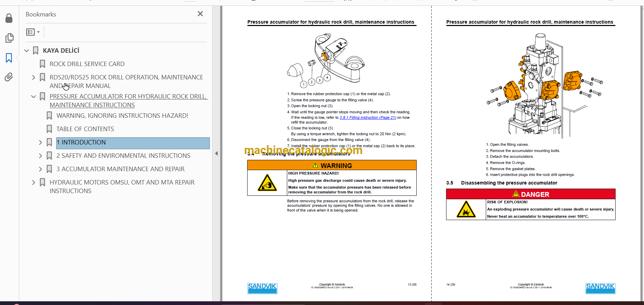The width and height of the screenshot is (644, 305).
Task: Close the Bookmarks panel
Action: [x=200, y=14]
